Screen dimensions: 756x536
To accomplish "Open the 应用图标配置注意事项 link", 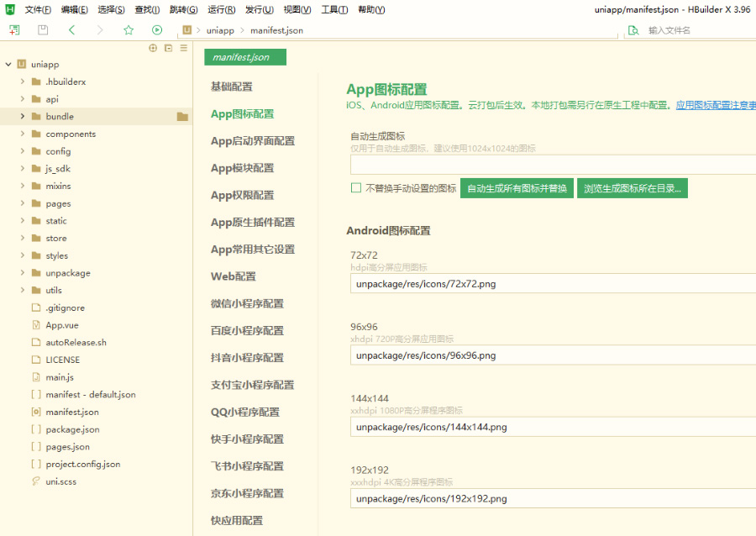I will coord(715,106).
